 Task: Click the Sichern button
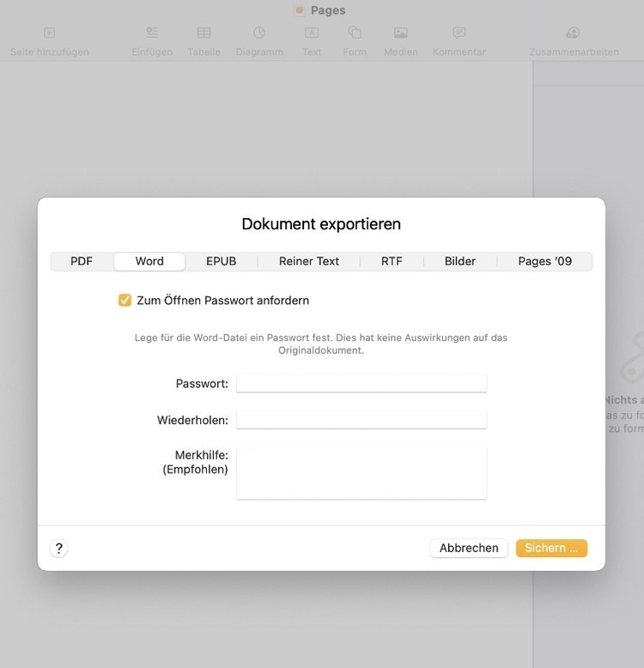tap(551, 548)
